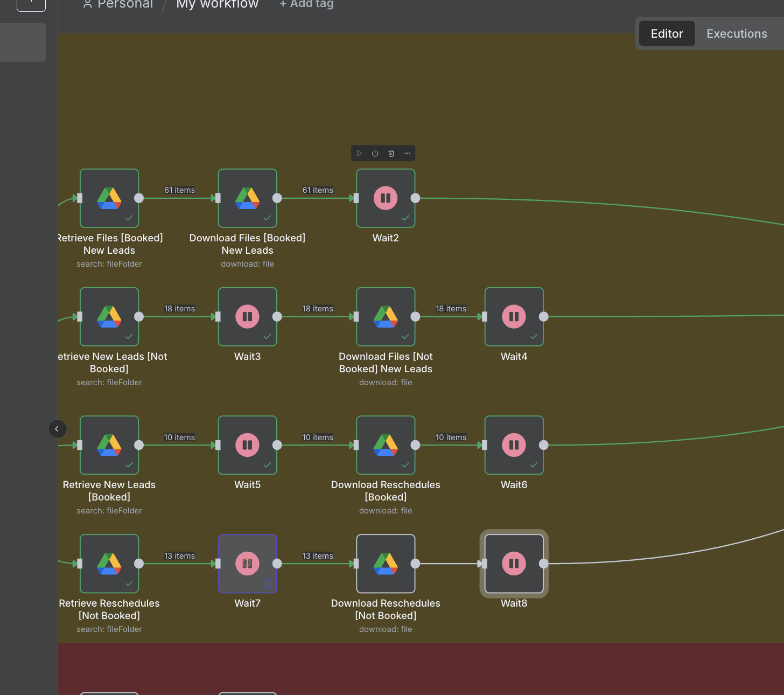Viewport: 784px width, 695px height.
Task: Switch to the Executions tab
Action: pyautogui.click(x=737, y=33)
